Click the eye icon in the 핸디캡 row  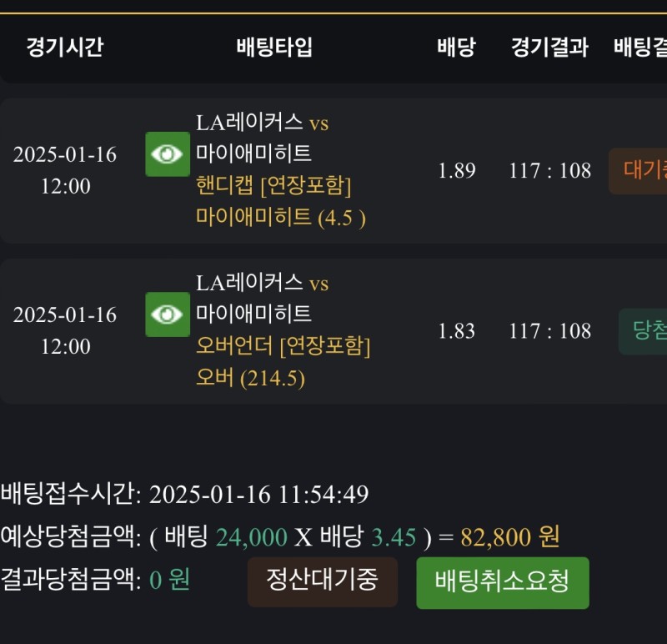168,154
